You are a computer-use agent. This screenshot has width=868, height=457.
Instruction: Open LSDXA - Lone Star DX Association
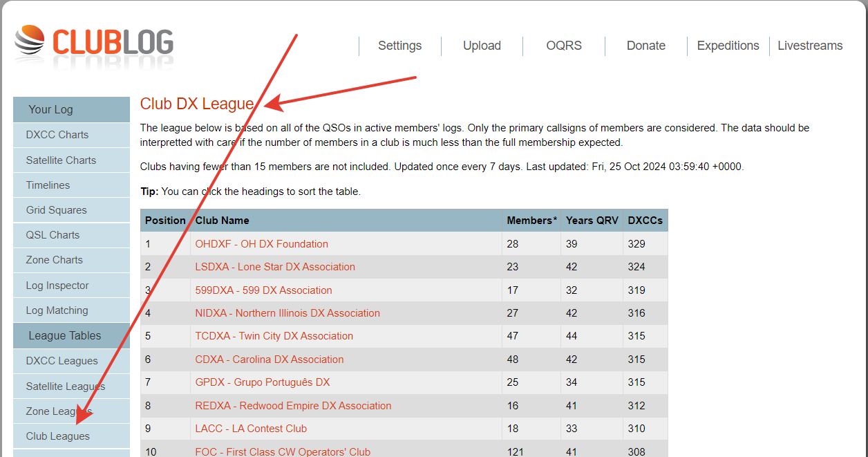tap(275, 267)
